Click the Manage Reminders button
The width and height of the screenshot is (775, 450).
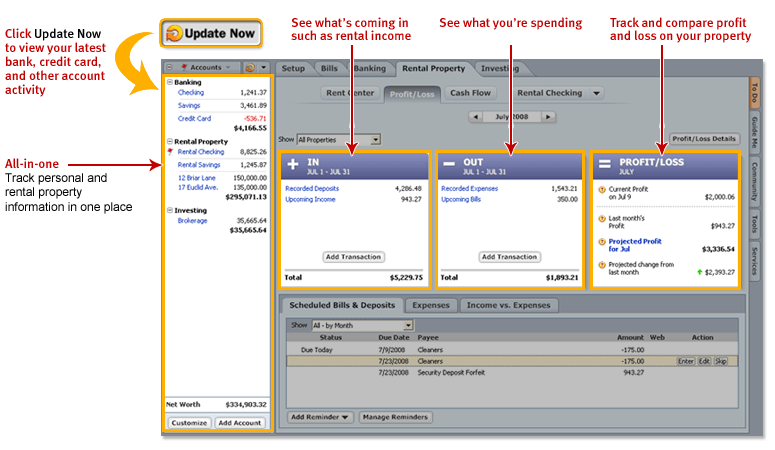(395, 417)
